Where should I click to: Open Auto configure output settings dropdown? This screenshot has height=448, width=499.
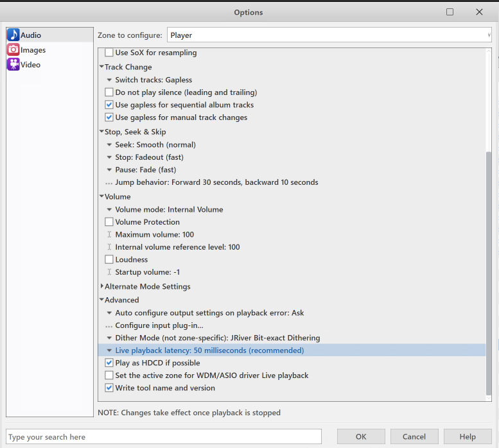[x=109, y=313]
